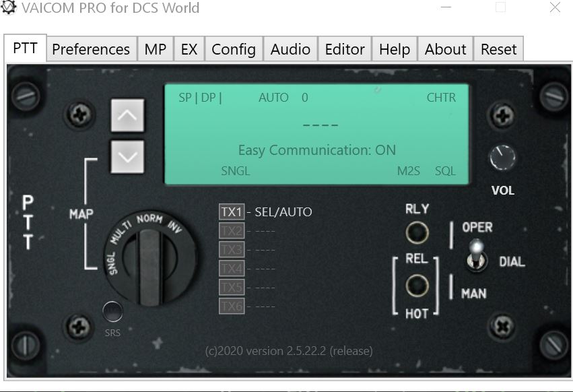Click 'Easy Communication: ON' display text

pos(317,150)
